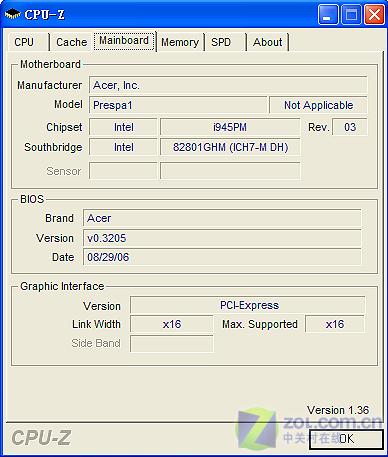Image resolution: width=388 pixels, height=457 pixels.
Task: Click the empty Sensor vendor field
Action: [x=123, y=171]
